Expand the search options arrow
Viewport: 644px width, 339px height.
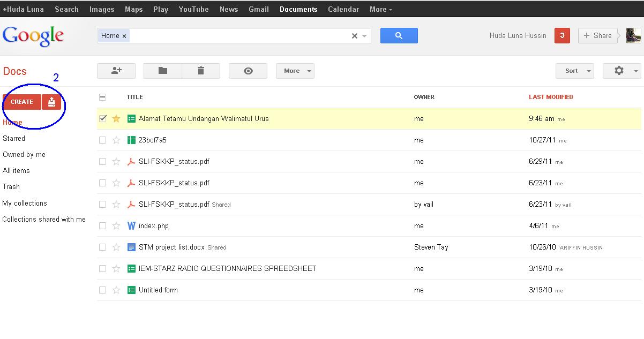click(x=364, y=35)
